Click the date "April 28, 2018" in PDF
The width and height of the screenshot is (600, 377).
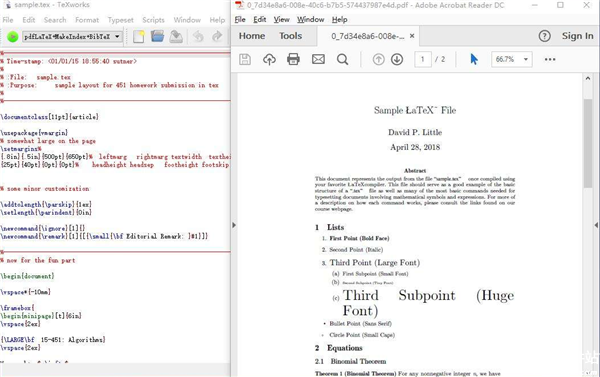tap(415, 147)
